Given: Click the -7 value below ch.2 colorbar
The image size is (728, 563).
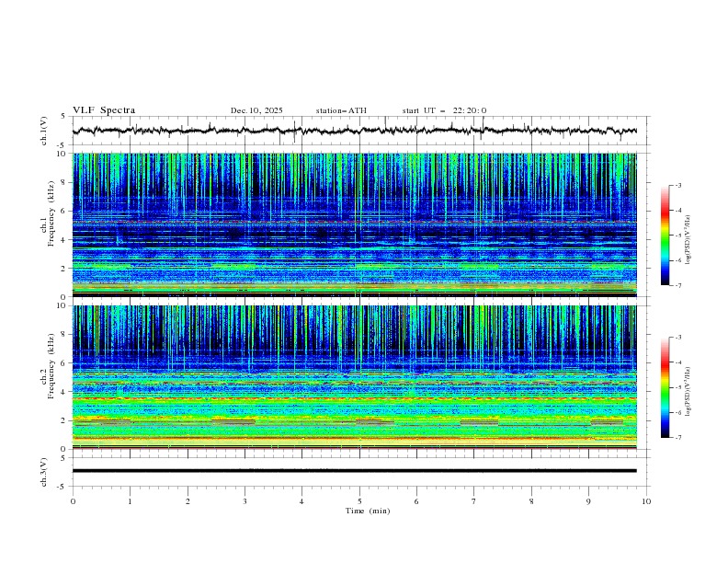Looking at the screenshot, I should pyautogui.click(x=678, y=438).
